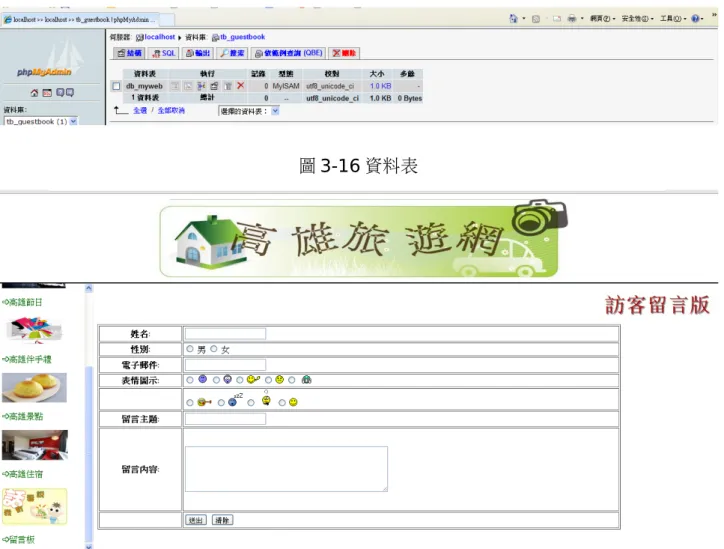Image resolution: width=724 pixels, height=549 pixels.
Task: Select radio for the last yellow smiley in second row
Action: point(282,403)
